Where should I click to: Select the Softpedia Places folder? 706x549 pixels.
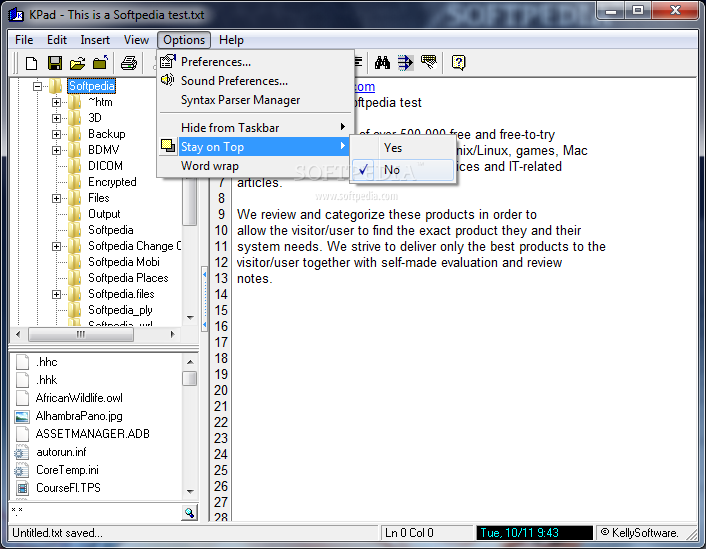128,278
